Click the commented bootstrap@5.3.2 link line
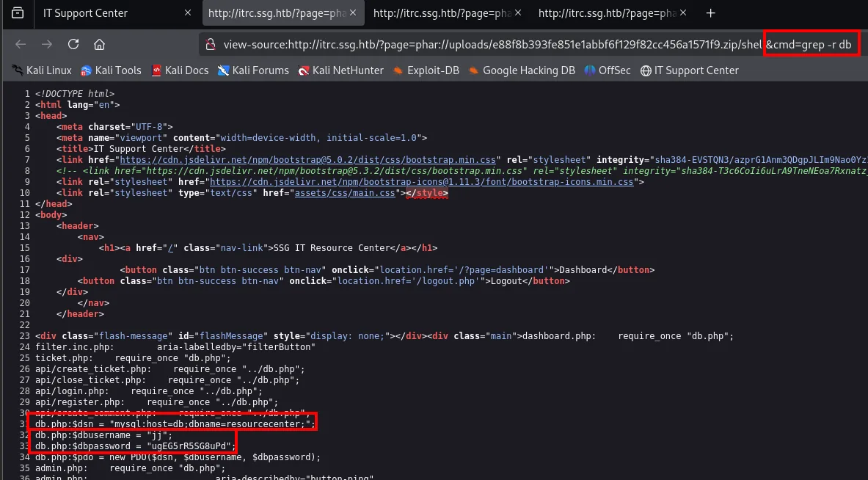 coord(462,170)
